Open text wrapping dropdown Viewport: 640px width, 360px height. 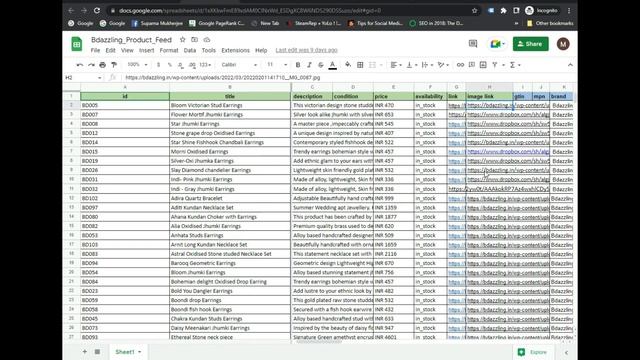coord(427,65)
